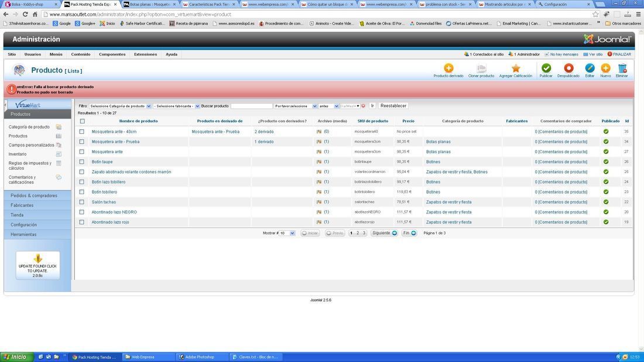This screenshot has width=644, height=362.
Task: Check the Zapato abotinado volante cordones marrón row
Action: tap(82, 172)
